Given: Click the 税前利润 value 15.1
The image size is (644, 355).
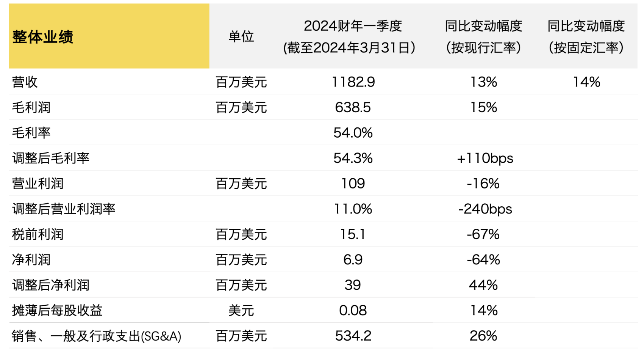Looking at the screenshot, I should tap(353, 234).
